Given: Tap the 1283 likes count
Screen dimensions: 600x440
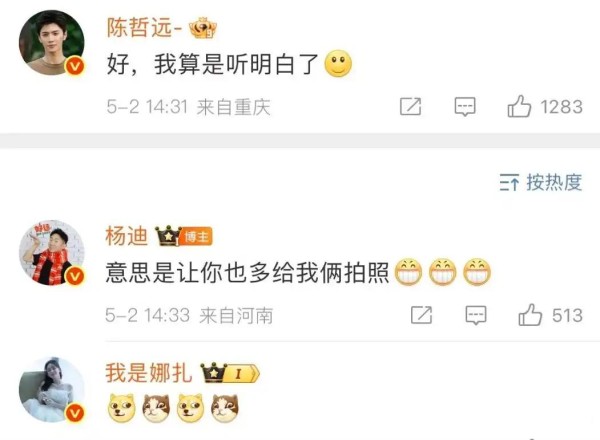Looking at the screenshot, I should tap(561, 107).
